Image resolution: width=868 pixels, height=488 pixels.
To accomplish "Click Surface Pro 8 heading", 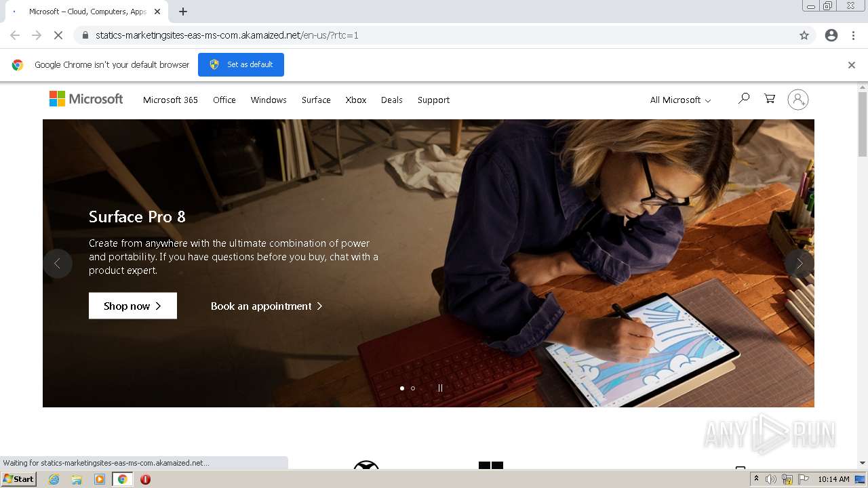I will click(137, 217).
